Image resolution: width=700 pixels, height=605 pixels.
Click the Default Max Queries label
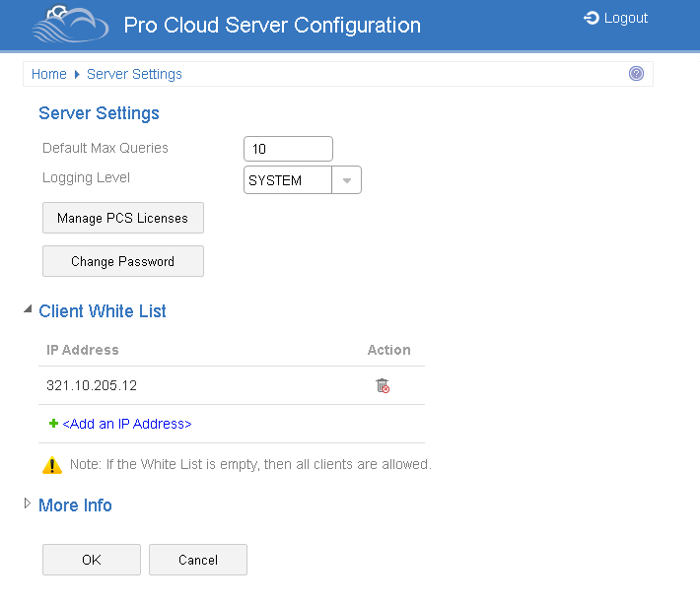point(105,148)
